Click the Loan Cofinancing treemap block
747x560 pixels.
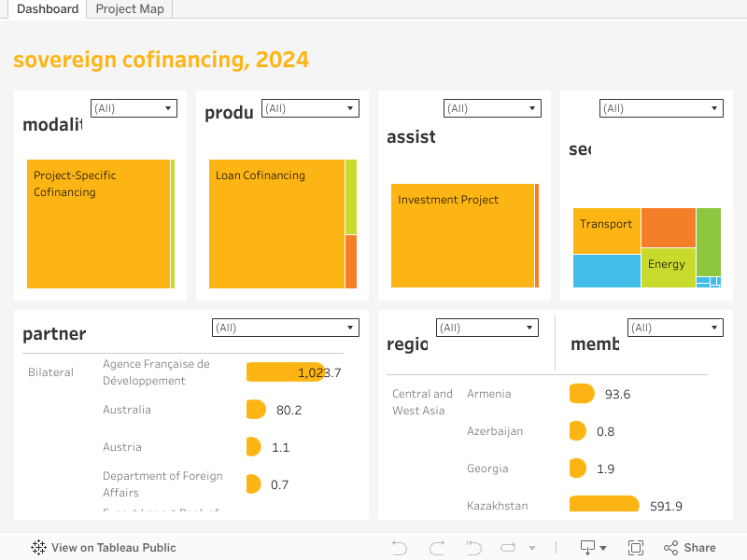point(275,224)
